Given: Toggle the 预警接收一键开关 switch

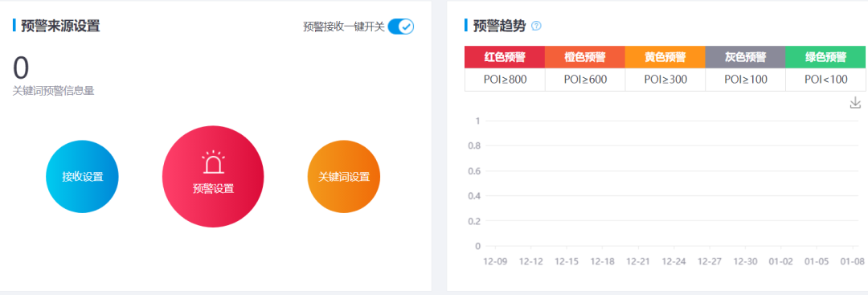Looking at the screenshot, I should point(401,26).
